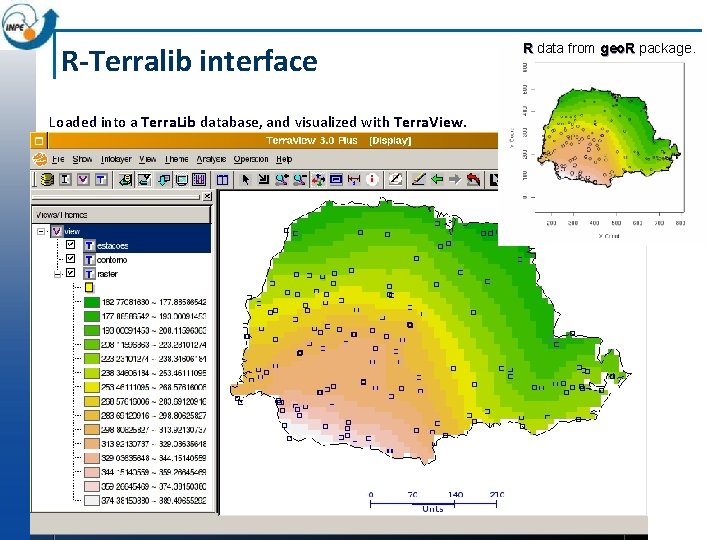Select the estacoes theme name
Image resolution: width=720 pixels, height=540 pixels.
[112, 246]
